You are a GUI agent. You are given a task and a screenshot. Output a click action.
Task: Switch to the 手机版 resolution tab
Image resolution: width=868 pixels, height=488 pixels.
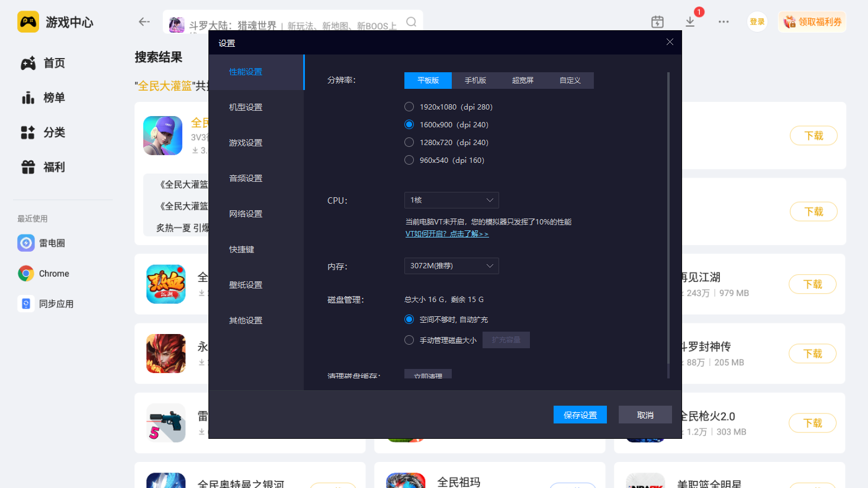pyautogui.click(x=475, y=81)
